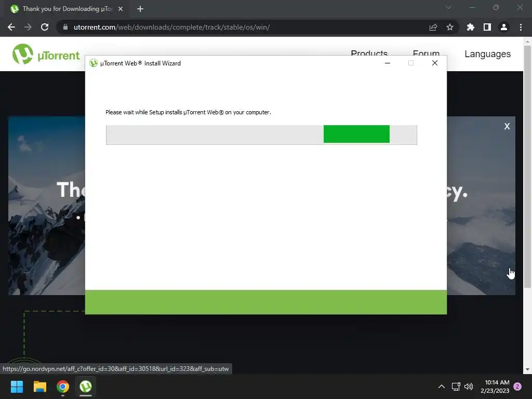The height and width of the screenshot is (399, 532).
Task: Restore down the Chrome window
Action: pyautogui.click(x=496, y=7)
